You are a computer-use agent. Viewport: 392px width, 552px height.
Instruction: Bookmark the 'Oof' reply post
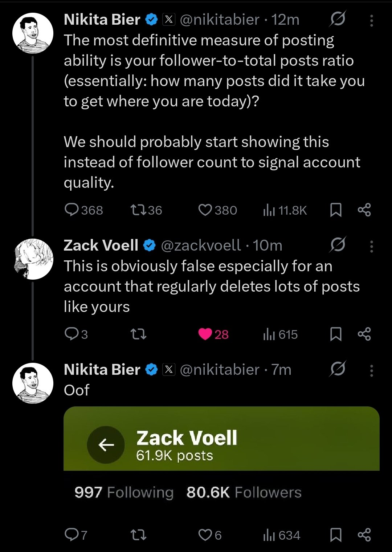click(336, 535)
